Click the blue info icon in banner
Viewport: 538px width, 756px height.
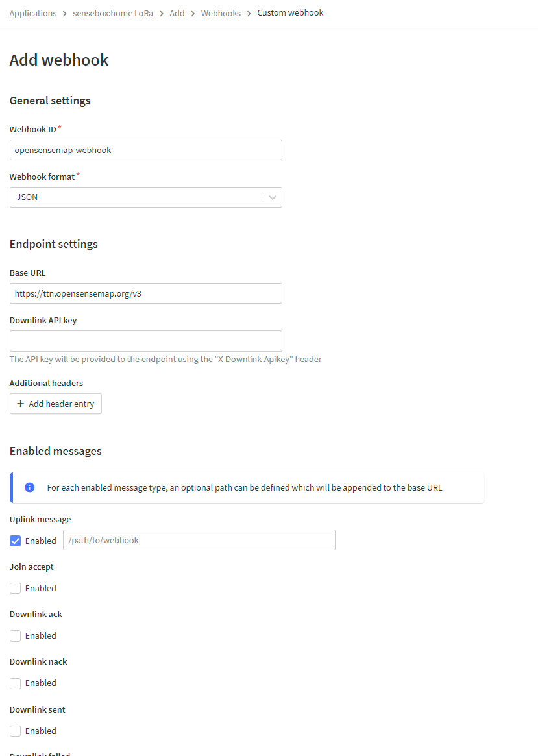29,487
